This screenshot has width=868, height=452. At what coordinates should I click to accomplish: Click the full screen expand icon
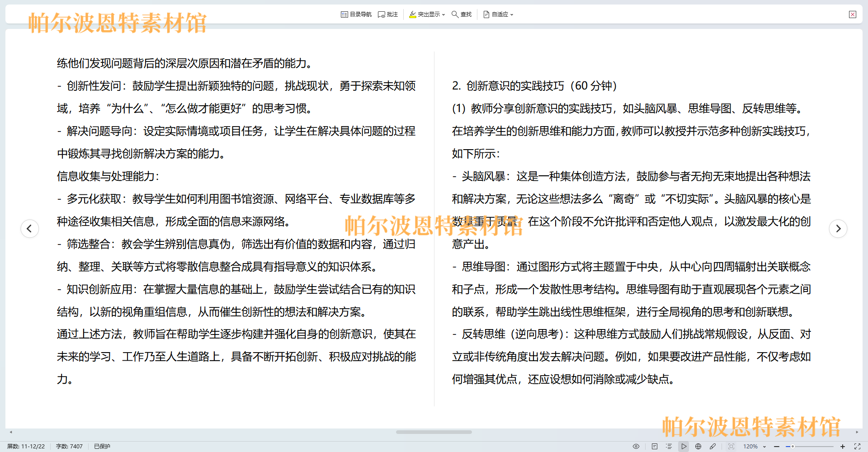[857, 446]
